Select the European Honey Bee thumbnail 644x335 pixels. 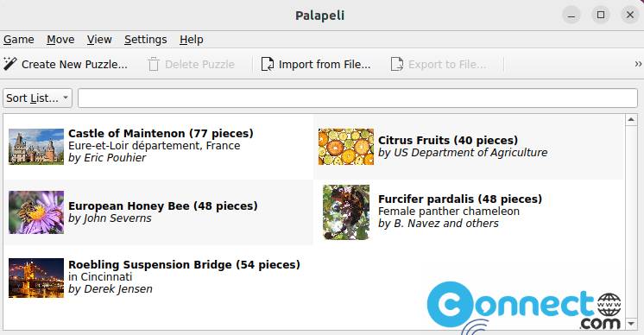(x=36, y=212)
